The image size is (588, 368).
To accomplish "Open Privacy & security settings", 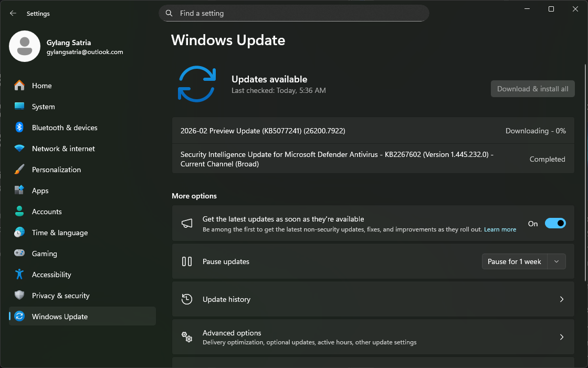I will click(60, 295).
